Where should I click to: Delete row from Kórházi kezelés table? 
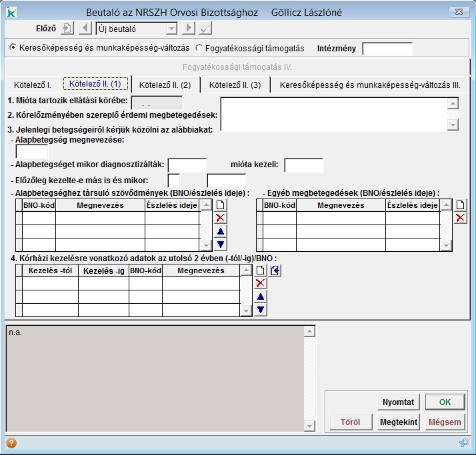pos(261,283)
